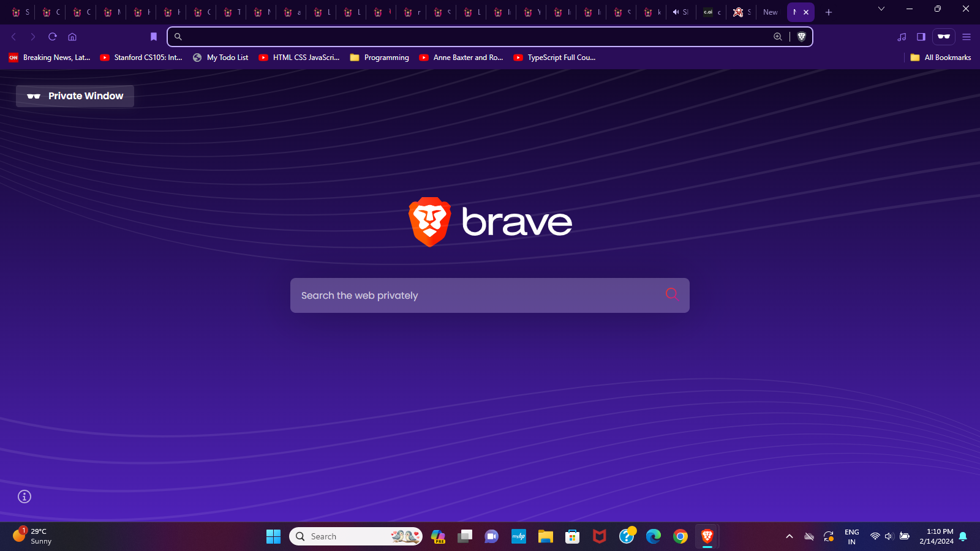The image size is (980, 551).
Task: Open Task View on the taskbar
Action: tap(465, 536)
